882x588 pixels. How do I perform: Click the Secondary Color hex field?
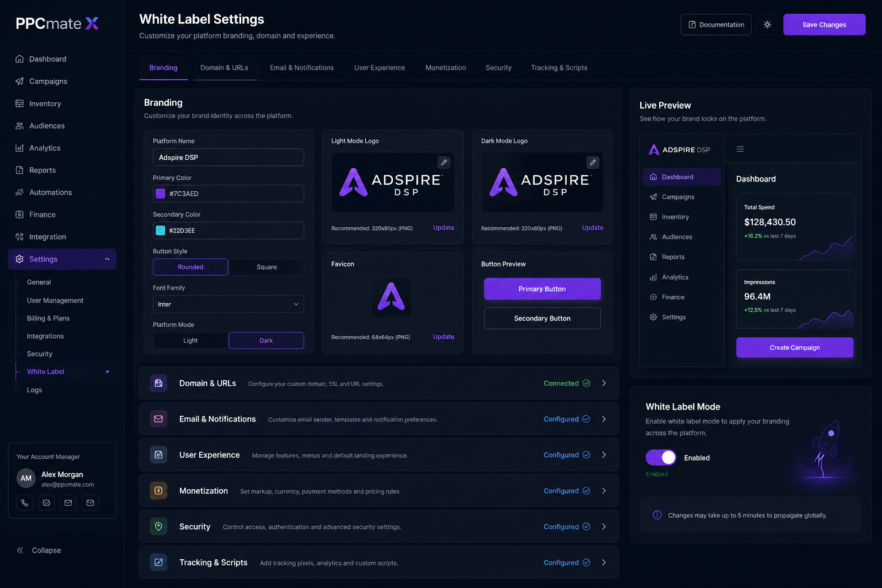point(229,231)
